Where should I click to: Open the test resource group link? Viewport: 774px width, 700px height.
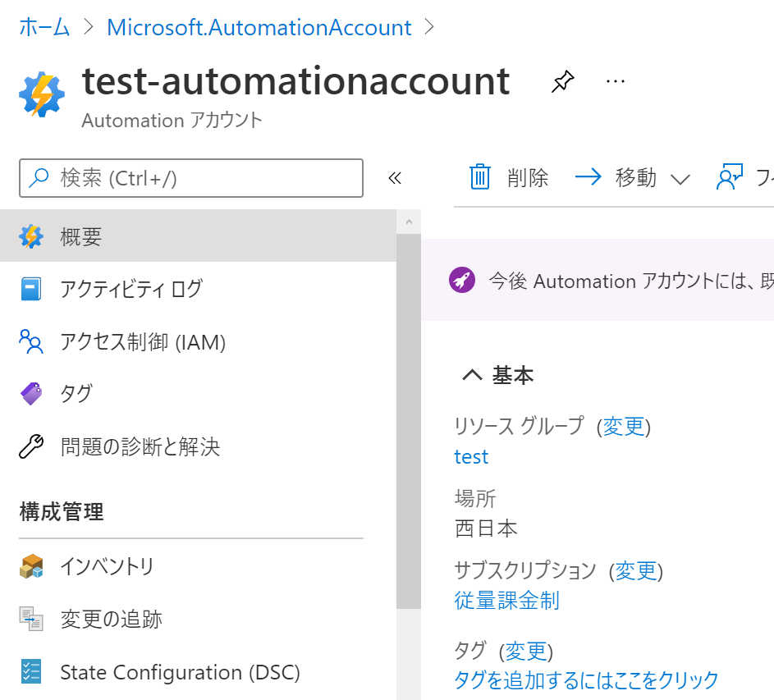471,456
